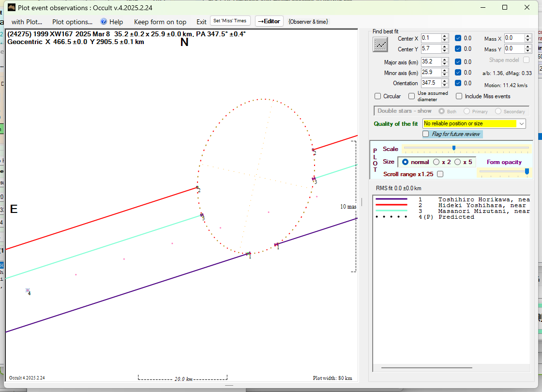Image resolution: width=542 pixels, height=392 pixels.
Task: Click the Find best fit graph icon
Action: click(x=380, y=45)
